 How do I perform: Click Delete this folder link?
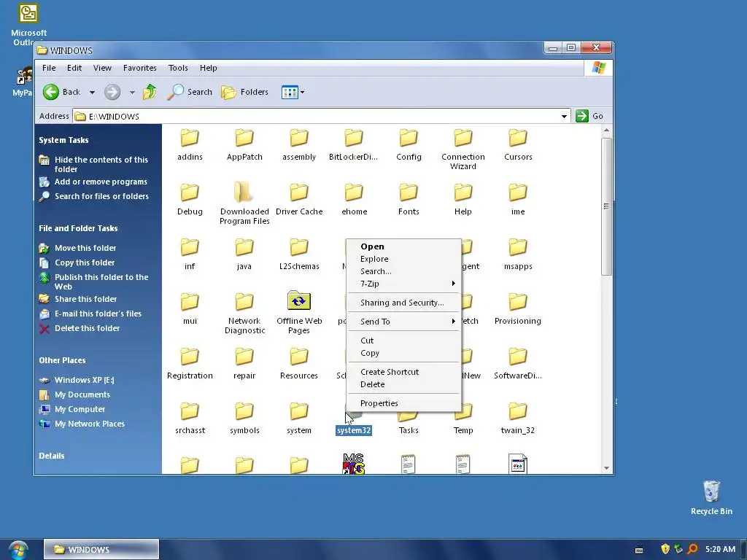tap(88, 328)
